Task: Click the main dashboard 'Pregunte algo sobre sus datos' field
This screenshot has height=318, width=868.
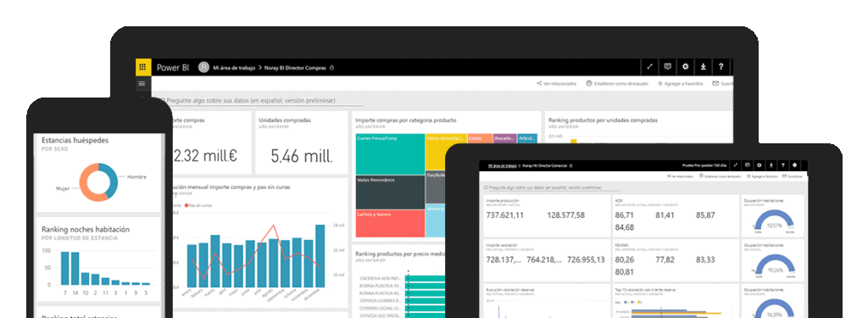Action: point(260,101)
